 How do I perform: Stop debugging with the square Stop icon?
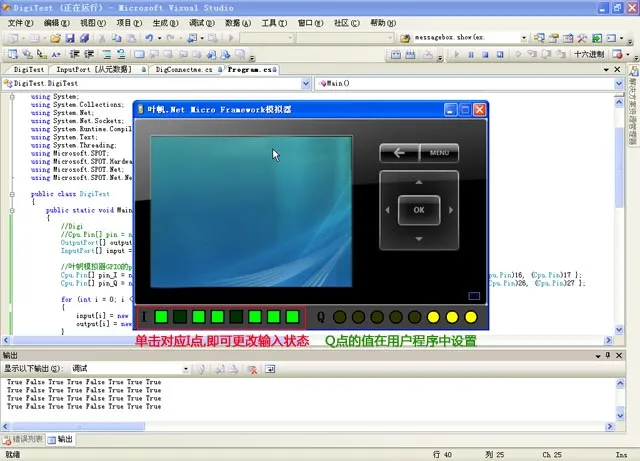(x=485, y=54)
